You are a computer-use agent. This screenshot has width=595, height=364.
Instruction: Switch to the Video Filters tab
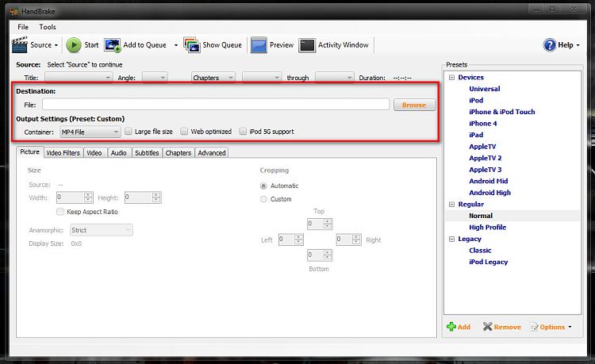[63, 153]
